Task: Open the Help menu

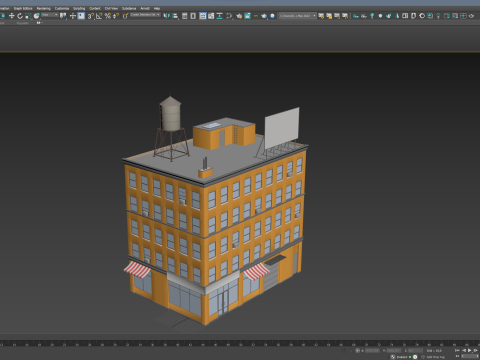Action: 157,8
